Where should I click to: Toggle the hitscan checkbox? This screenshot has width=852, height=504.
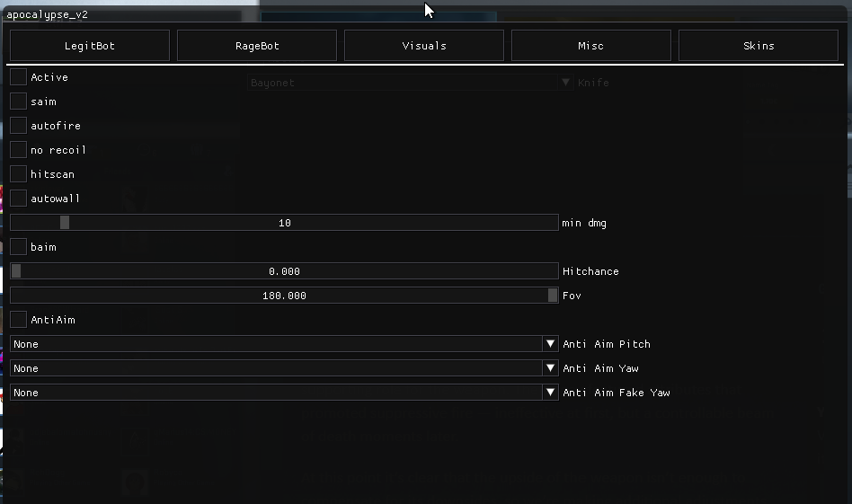click(19, 174)
